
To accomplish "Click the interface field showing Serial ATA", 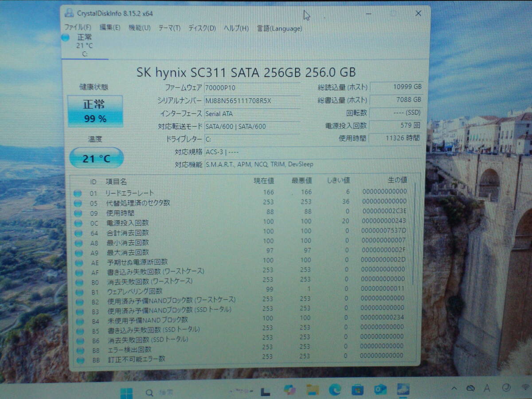I will pyautogui.click(x=252, y=113).
